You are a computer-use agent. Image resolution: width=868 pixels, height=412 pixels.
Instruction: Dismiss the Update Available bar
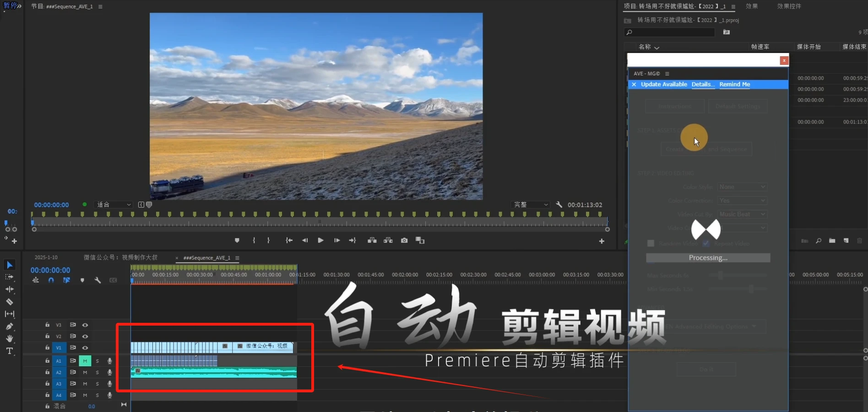634,85
